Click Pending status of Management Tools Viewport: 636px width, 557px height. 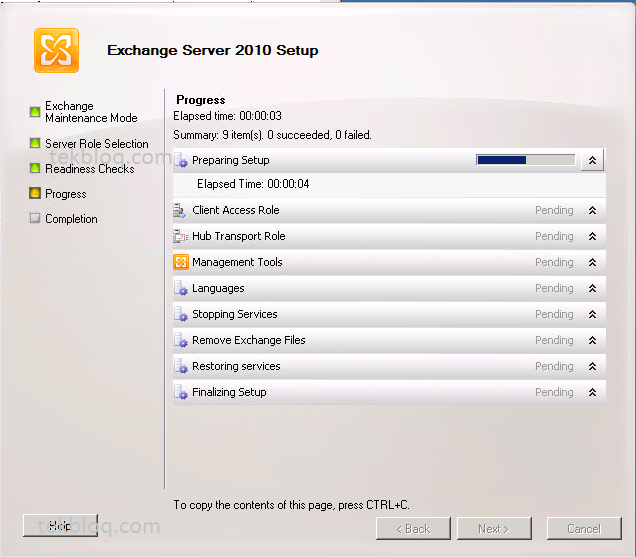pos(554,262)
